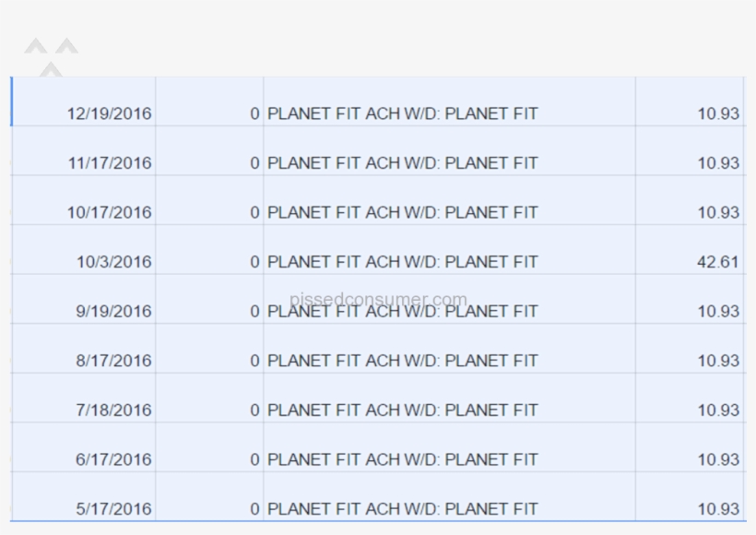This screenshot has width=756, height=535.
Task: Click the 7/18/2016 date cell
Action: pyautogui.click(x=113, y=410)
